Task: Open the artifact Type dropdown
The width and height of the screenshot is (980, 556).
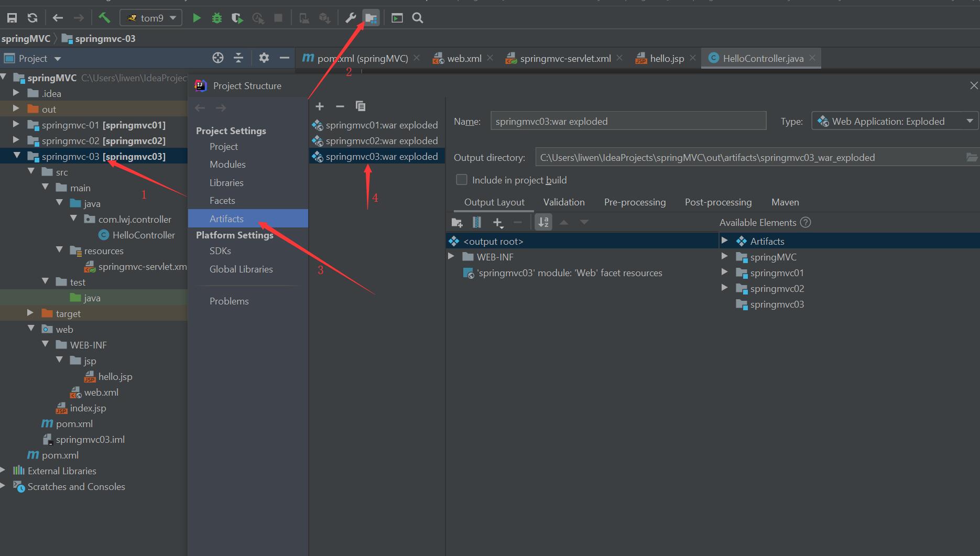Action: point(895,121)
